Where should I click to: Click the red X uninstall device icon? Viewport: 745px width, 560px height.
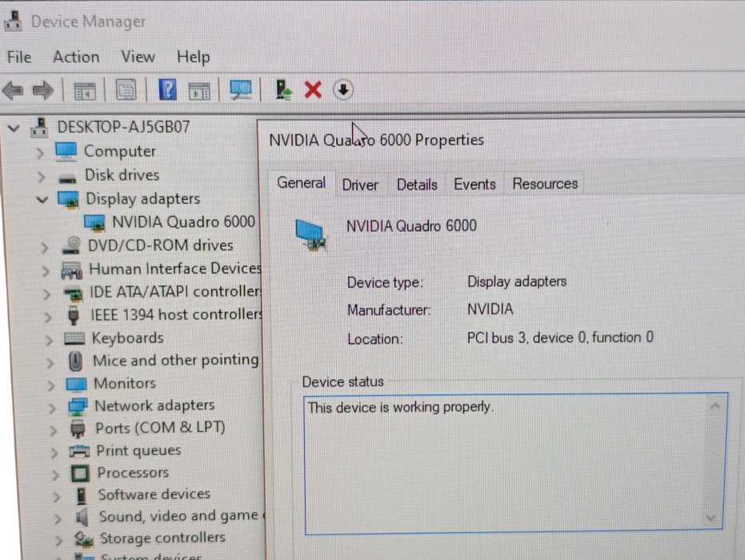[313, 90]
